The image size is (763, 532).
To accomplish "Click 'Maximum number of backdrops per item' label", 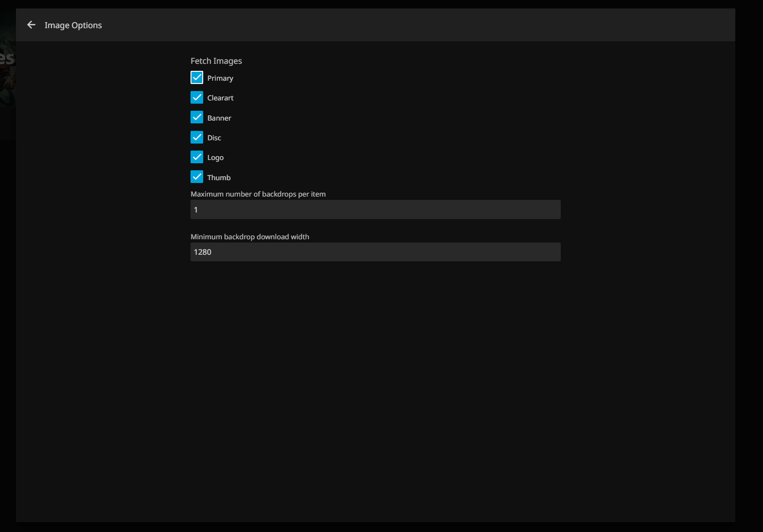I will coord(258,194).
